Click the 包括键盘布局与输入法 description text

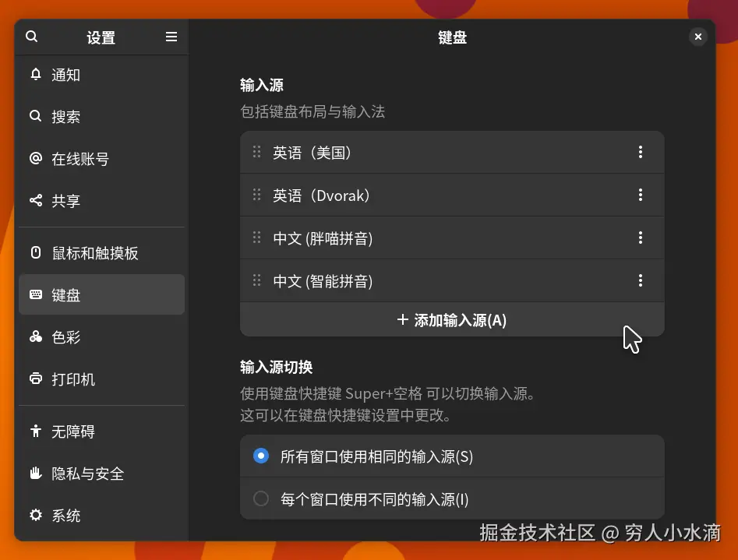coord(313,111)
